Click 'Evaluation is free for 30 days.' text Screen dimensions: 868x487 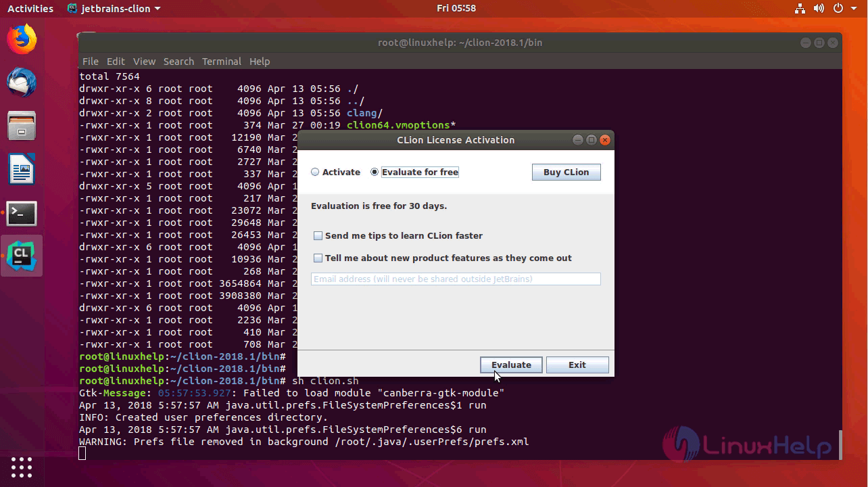[x=379, y=206]
